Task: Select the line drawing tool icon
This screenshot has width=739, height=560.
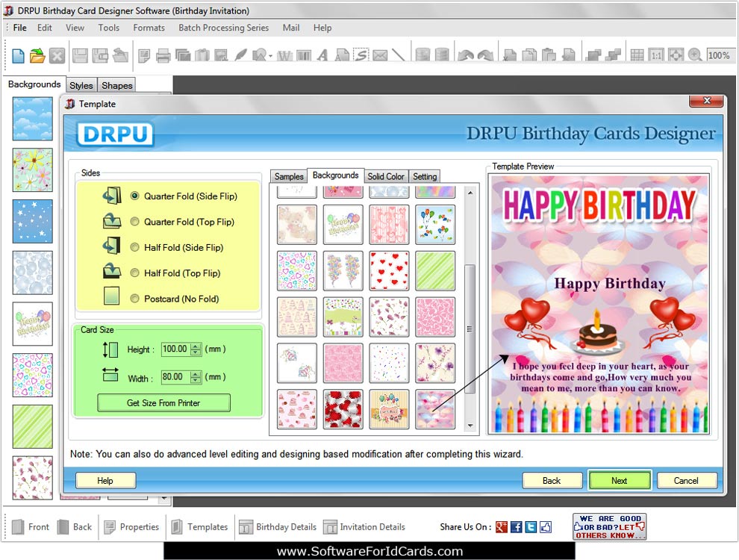Action: 399,55
